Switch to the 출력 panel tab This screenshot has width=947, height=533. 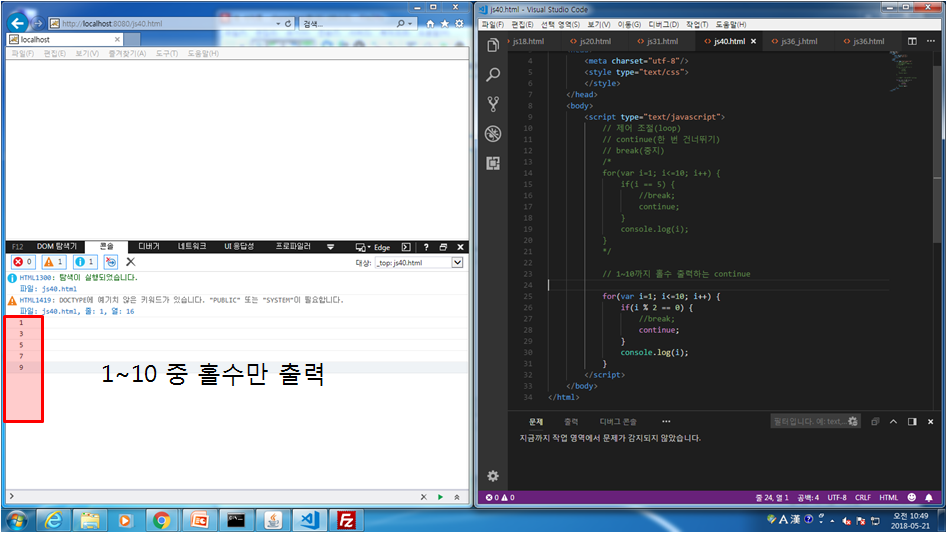tap(571, 421)
